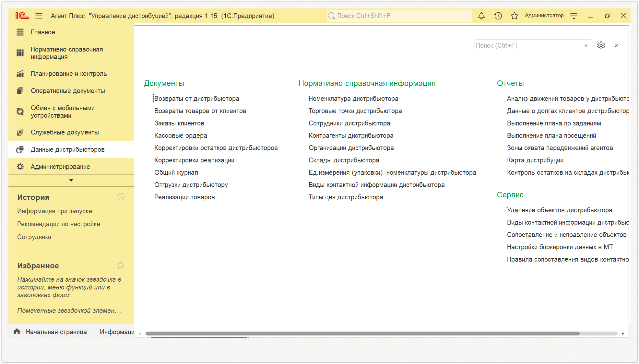Click the Служебные документы icon
The width and height of the screenshot is (639, 364).
20,132
